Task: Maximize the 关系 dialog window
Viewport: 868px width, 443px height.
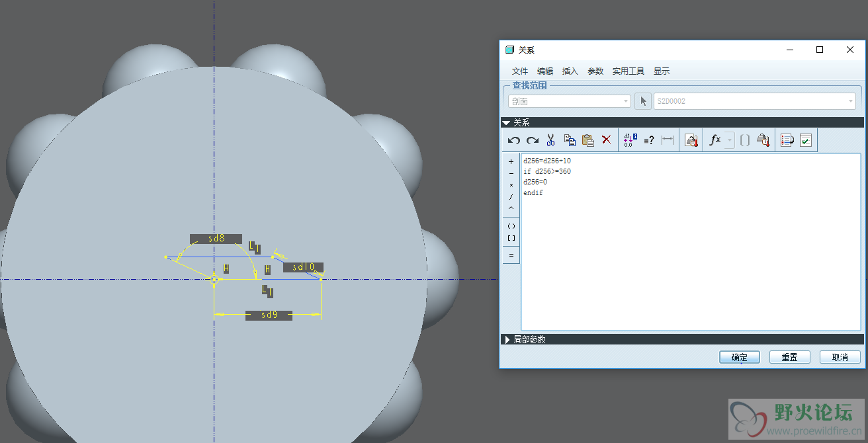Action: (820, 50)
